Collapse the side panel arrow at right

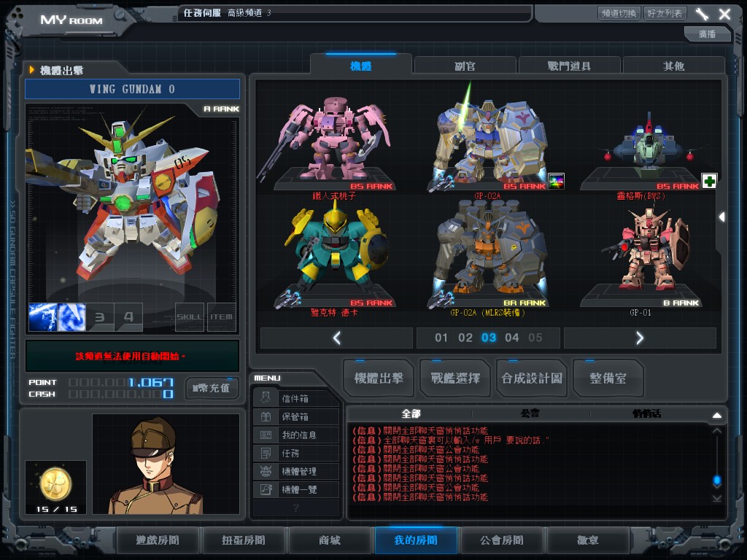(721, 217)
